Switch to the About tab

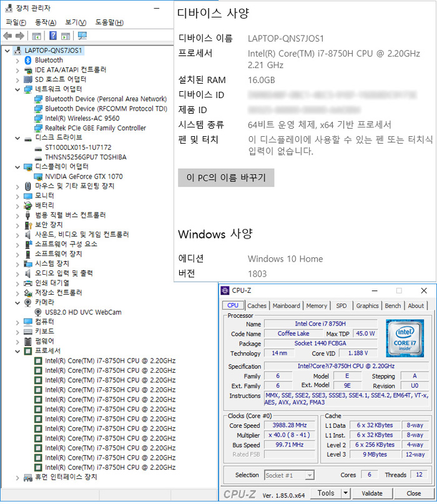tap(416, 305)
